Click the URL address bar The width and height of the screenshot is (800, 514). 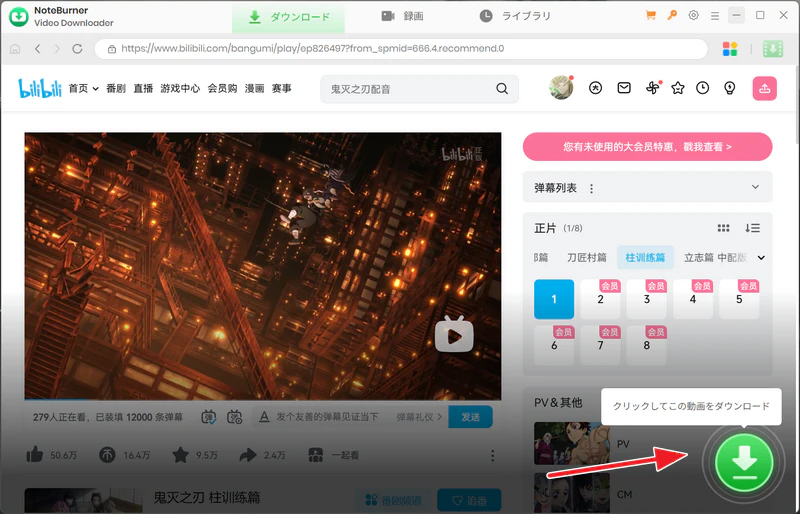click(x=401, y=48)
